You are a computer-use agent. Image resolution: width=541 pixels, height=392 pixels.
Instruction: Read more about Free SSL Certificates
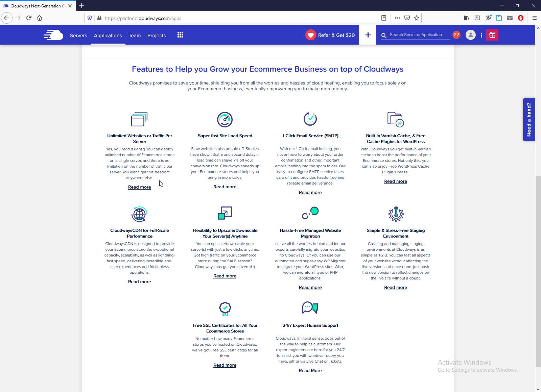coord(225,365)
